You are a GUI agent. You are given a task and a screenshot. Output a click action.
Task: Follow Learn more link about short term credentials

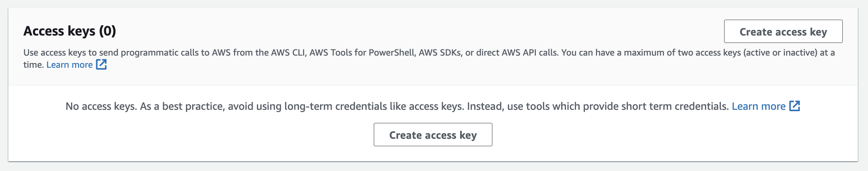(x=759, y=106)
